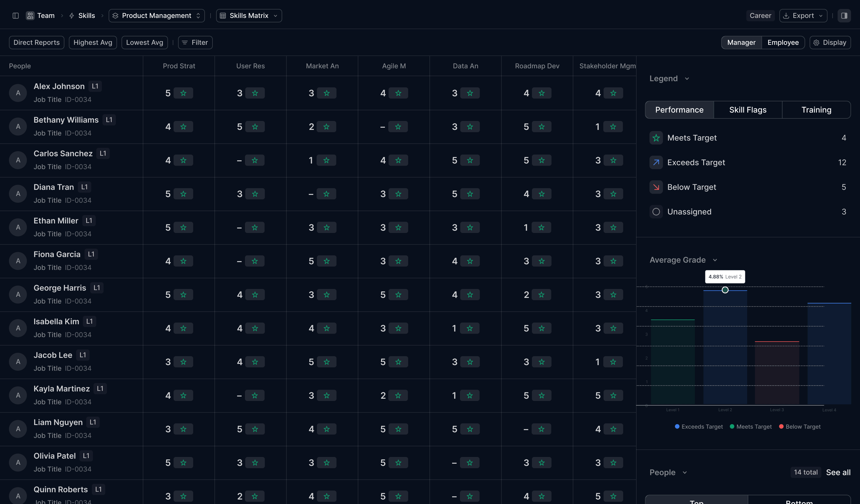Click the Career button
Screen dimensions: 860x504
760,15
